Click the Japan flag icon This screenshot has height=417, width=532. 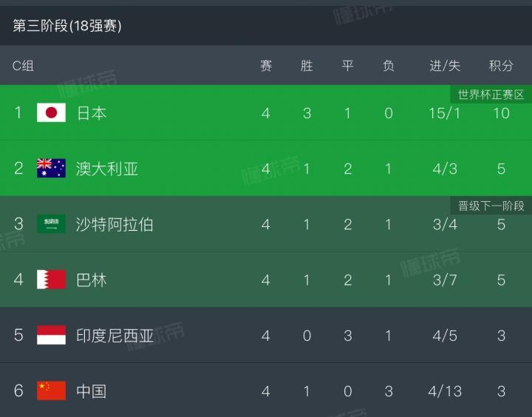click(51, 113)
